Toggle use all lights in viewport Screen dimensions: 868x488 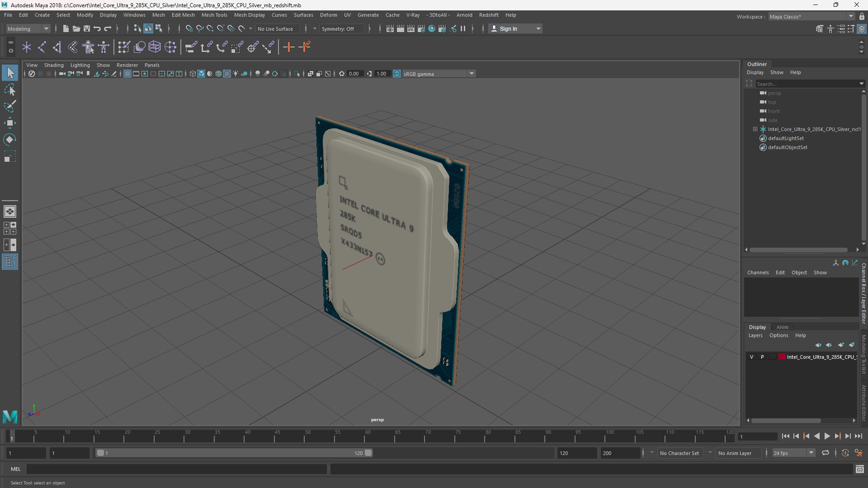tap(236, 74)
